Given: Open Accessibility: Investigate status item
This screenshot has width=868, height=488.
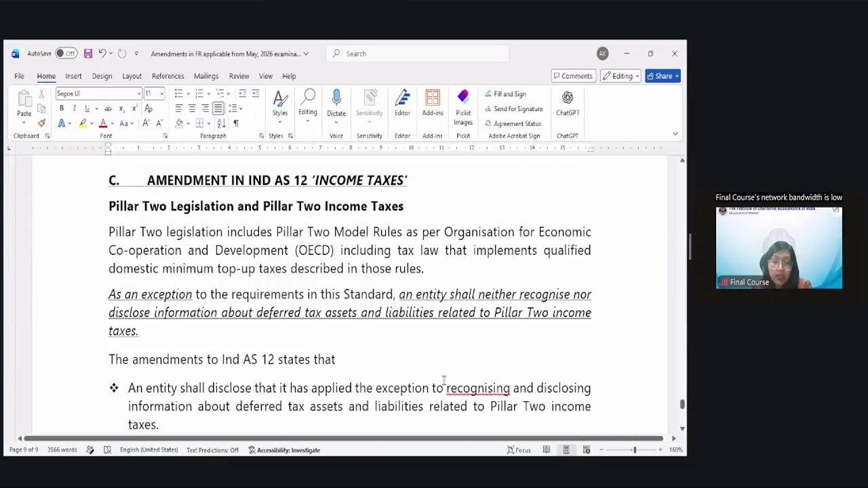Looking at the screenshot, I should pos(284,450).
